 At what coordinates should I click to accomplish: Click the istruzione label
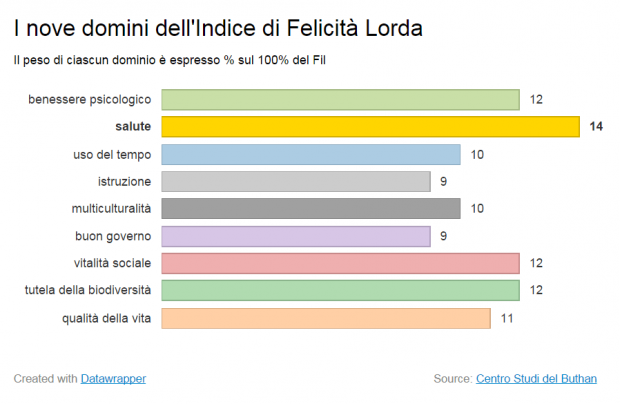coord(125,181)
